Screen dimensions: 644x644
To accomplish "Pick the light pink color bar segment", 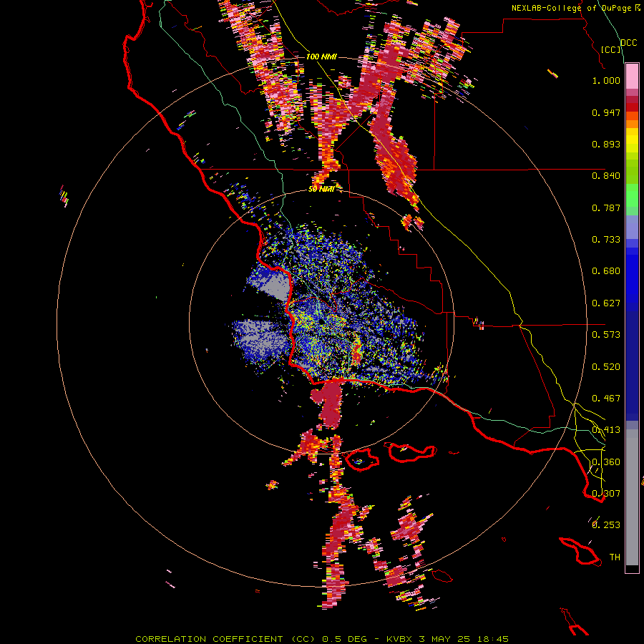I will pyautogui.click(x=632, y=77).
